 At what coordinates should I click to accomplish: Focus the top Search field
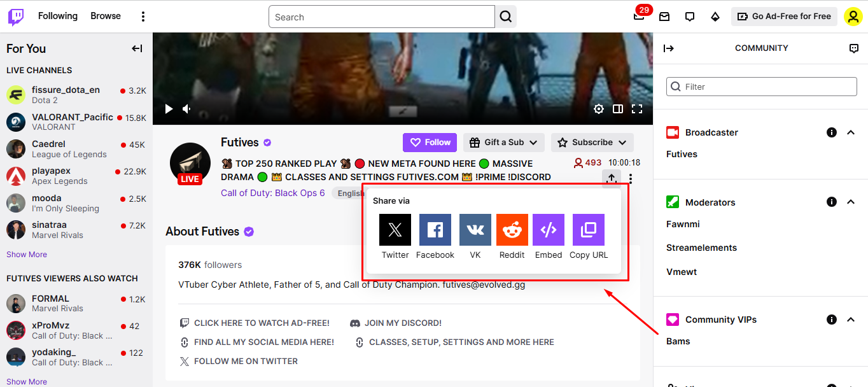(382, 17)
